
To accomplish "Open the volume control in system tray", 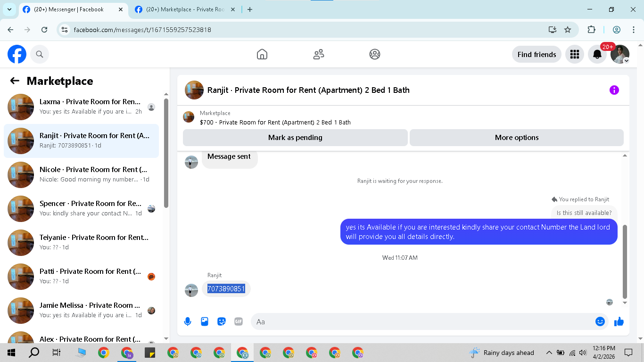I will click(x=583, y=353).
